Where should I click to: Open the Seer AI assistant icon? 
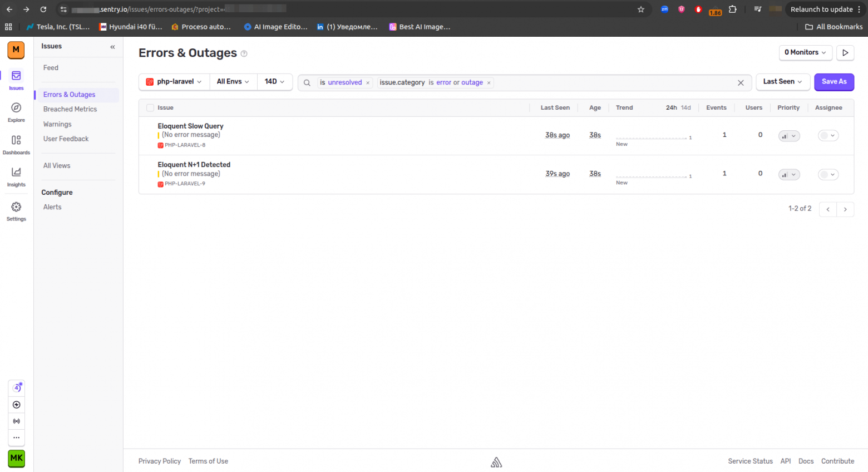click(x=16, y=387)
